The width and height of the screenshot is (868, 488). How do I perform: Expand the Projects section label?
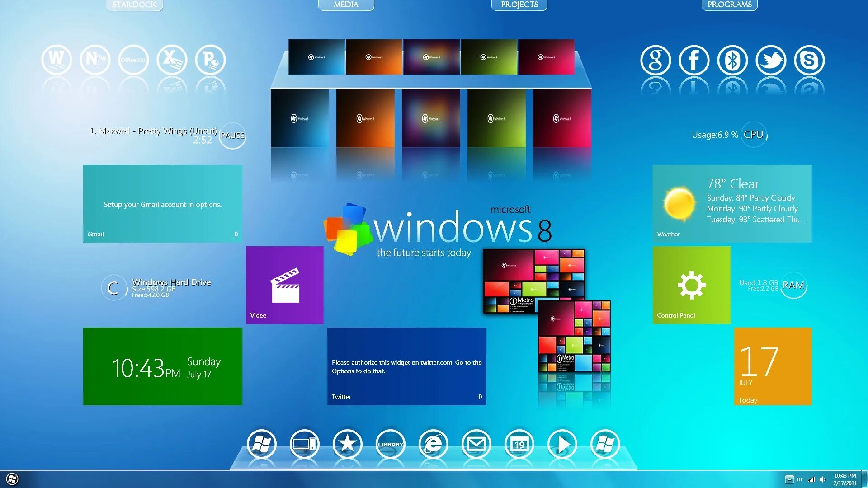point(519,5)
